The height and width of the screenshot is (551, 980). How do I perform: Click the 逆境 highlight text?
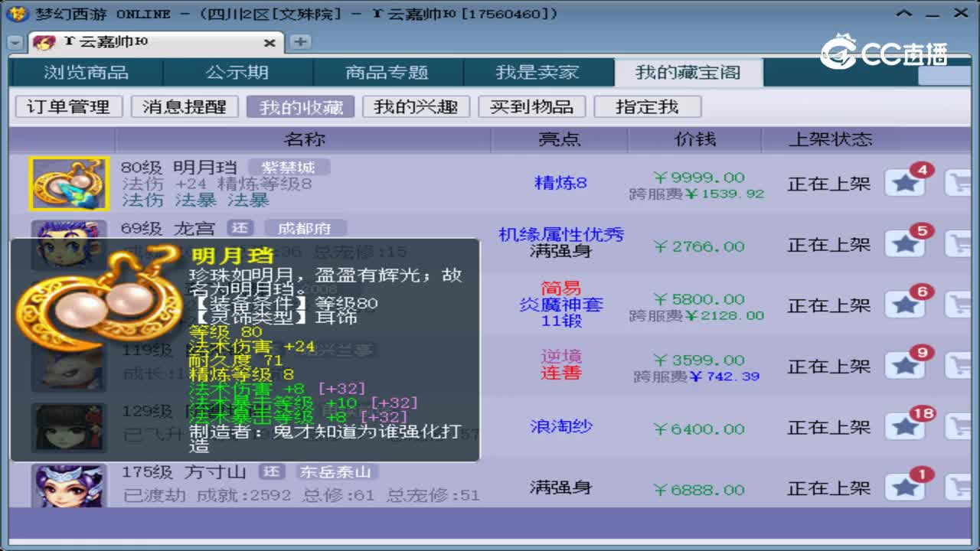561,356
